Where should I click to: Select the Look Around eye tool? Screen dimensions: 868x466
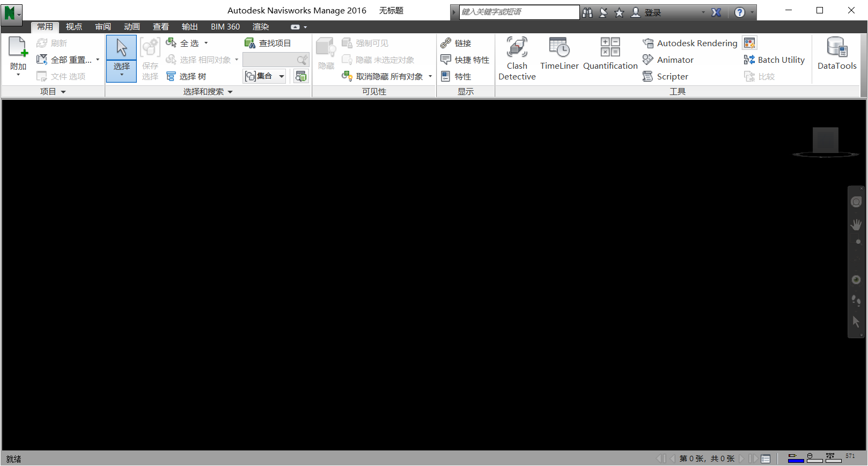coord(856,280)
